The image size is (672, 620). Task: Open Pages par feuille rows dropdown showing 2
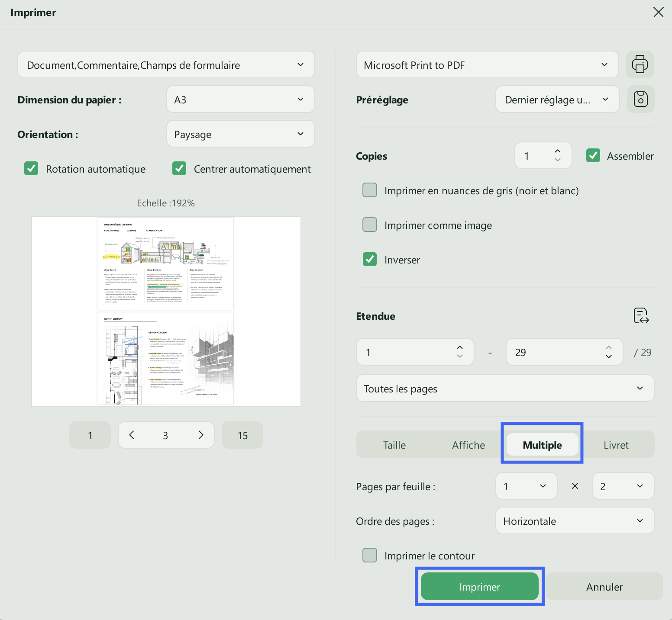(624, 486)
